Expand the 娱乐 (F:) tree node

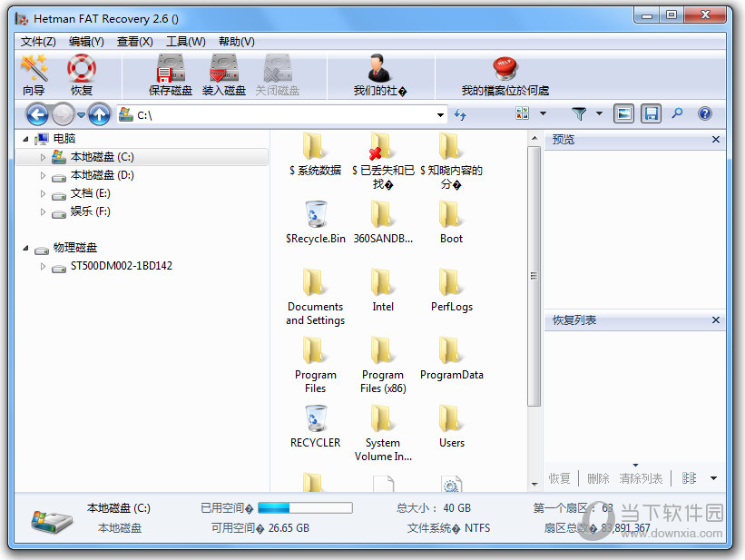click(x=43, y=211)
